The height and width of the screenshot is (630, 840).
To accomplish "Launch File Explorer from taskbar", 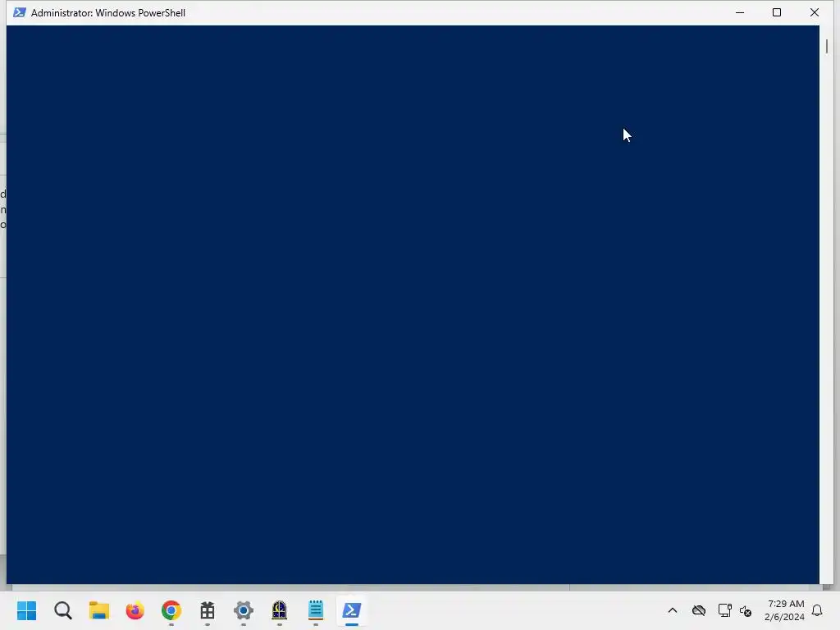I will pyautogui.click(x=99, y=610).
